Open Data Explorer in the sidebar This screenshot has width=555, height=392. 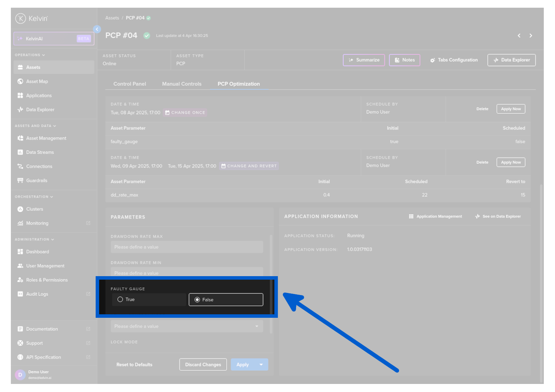click(40, 110)
